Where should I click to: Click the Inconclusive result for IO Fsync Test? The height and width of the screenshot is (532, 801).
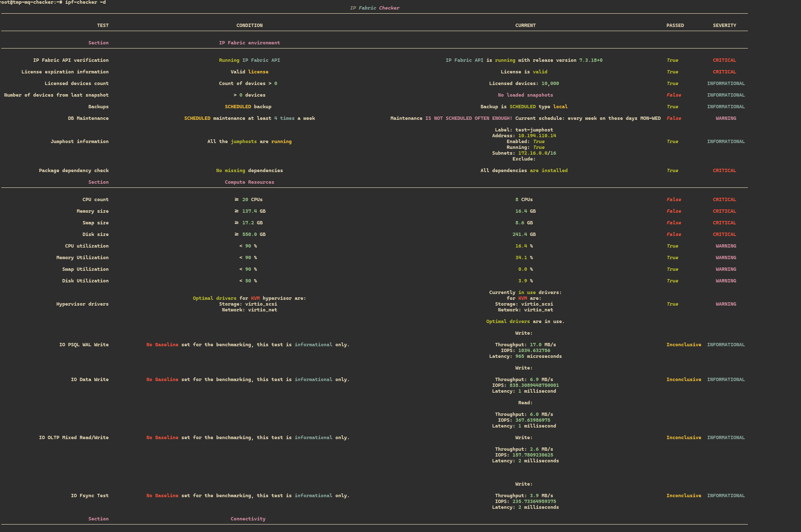pos(684,496)
